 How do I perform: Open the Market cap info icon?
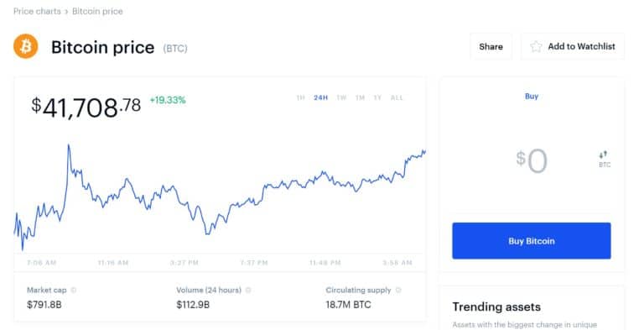point(74,290)
